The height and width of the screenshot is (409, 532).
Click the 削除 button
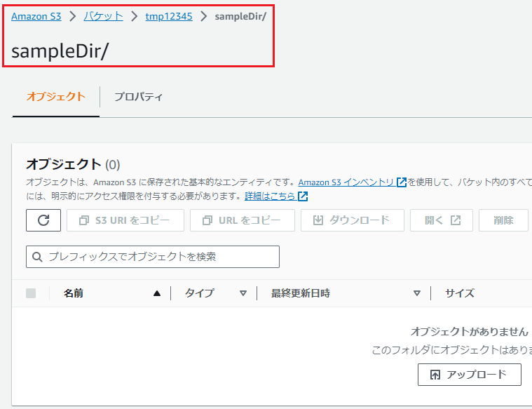[x=503, y=220]
